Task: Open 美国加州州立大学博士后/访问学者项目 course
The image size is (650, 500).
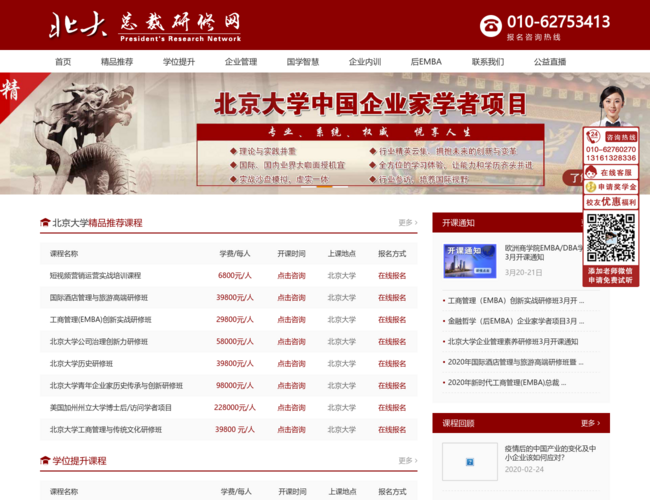Action: point(111,408)
